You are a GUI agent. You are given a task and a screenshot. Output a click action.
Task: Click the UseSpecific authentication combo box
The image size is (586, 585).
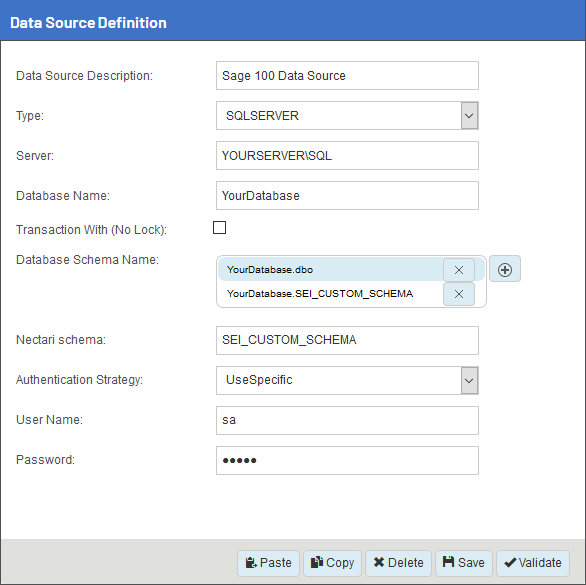(347, 380)
